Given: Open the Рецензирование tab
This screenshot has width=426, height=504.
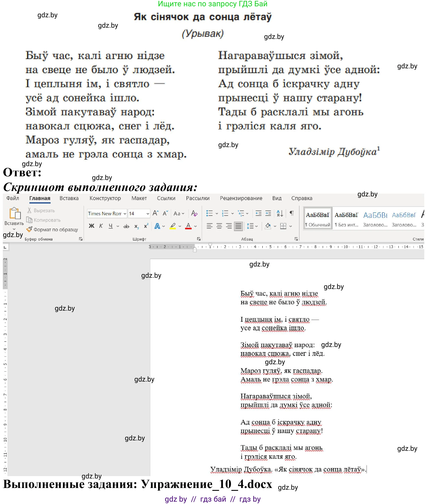Looking at the screenshot, I should coord(241,198).
